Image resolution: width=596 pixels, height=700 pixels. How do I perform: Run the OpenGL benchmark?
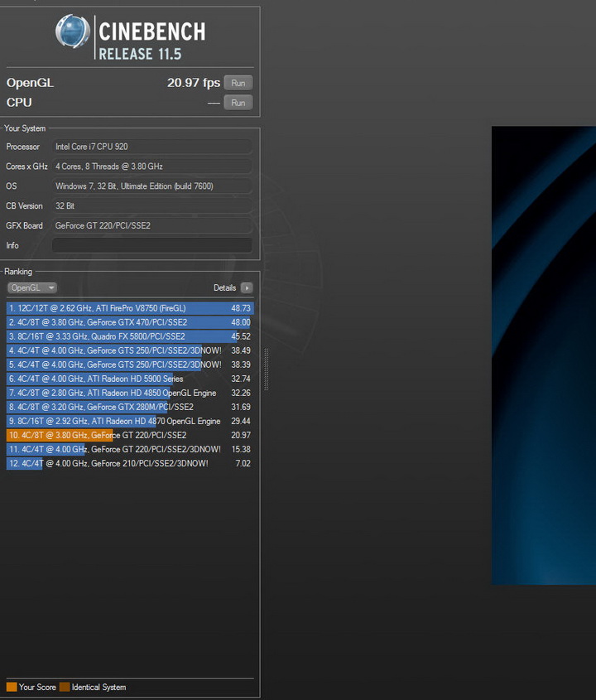click(238, 83)
